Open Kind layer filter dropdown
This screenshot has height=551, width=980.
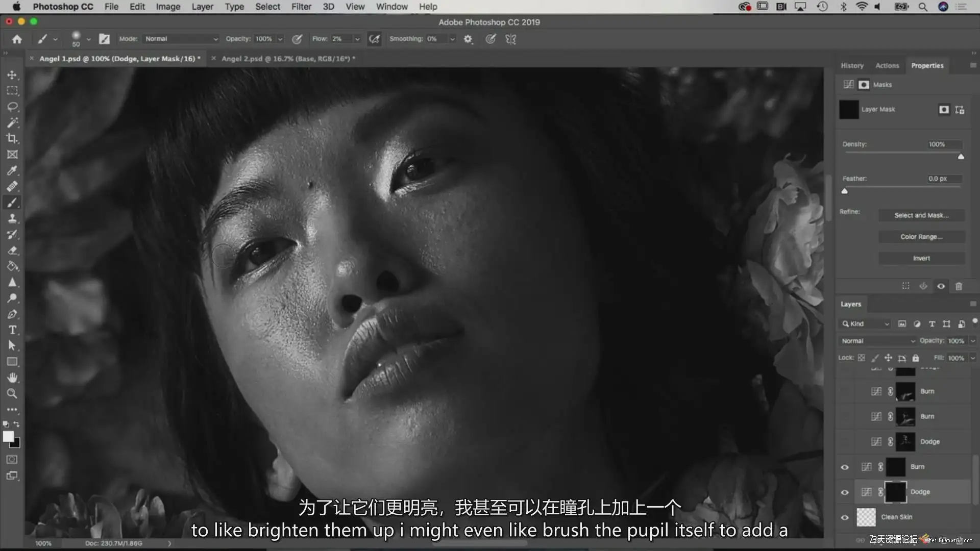pyautogui.click(x=865, y=324)
